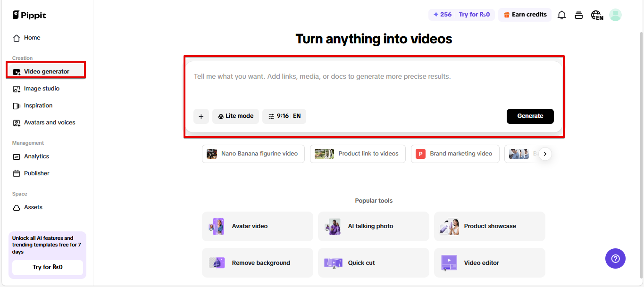Click the Pippit logo
Image resolution: width=644 pixels, height=287 pixels.
click(x=29, y=15)
